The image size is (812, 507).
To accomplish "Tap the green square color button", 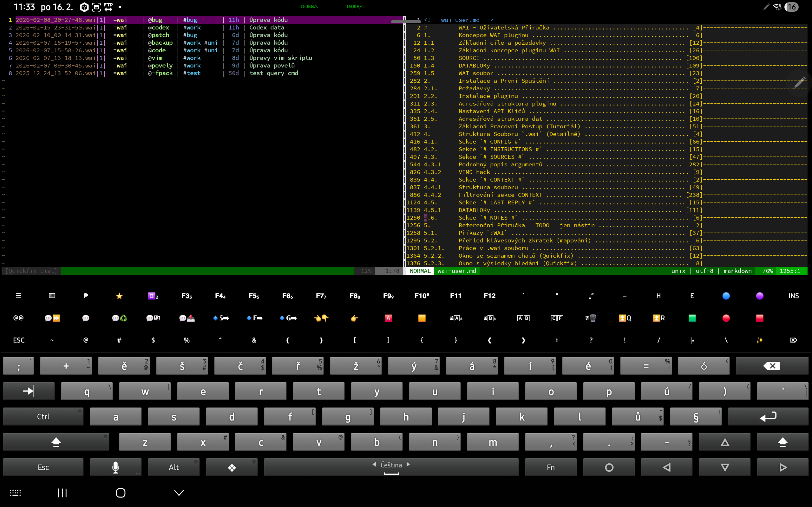I will (692, 318).
